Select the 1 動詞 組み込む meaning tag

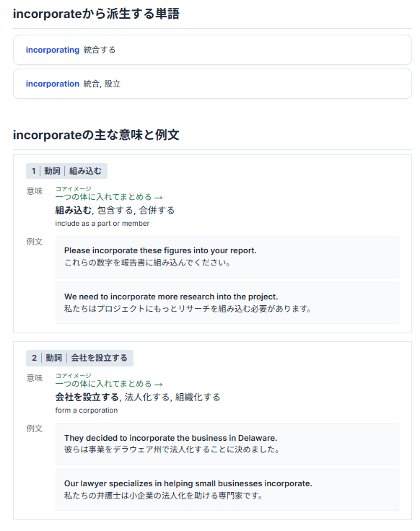66,171
